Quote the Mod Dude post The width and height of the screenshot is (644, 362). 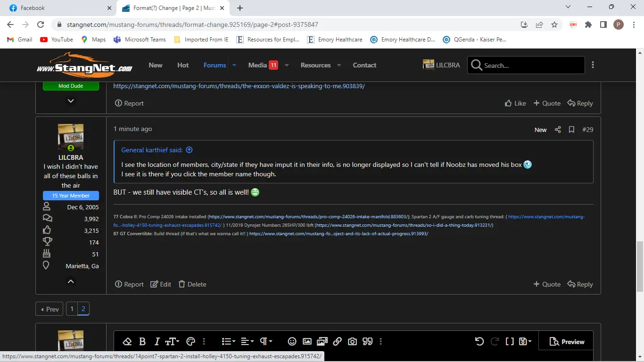(547, 103)
